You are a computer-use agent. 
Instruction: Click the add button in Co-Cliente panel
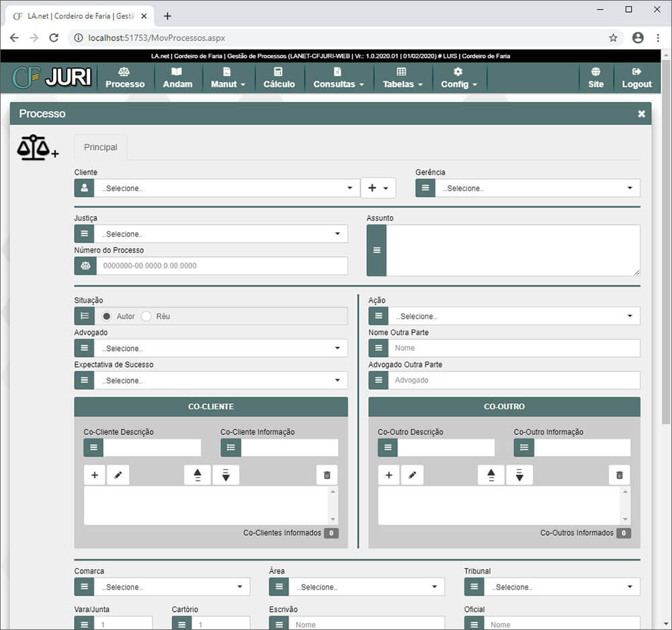94,475
